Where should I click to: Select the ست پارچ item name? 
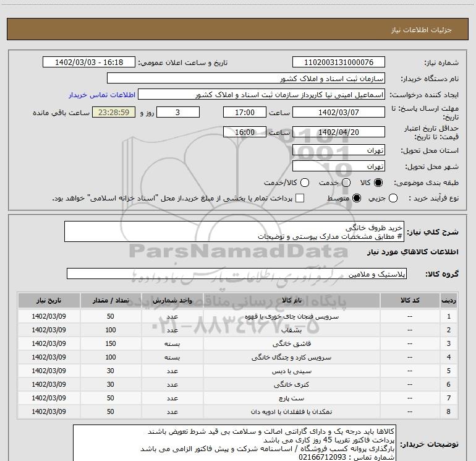[291, 398]
